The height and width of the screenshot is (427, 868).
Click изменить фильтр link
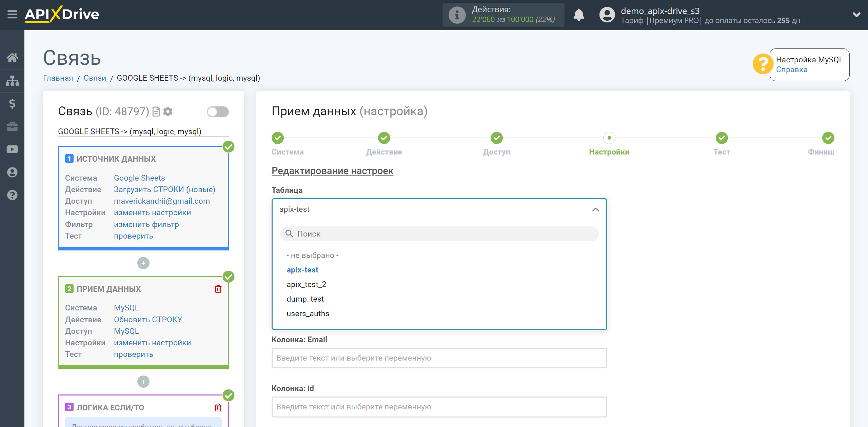pyautogui.click(x=146, y=224)
